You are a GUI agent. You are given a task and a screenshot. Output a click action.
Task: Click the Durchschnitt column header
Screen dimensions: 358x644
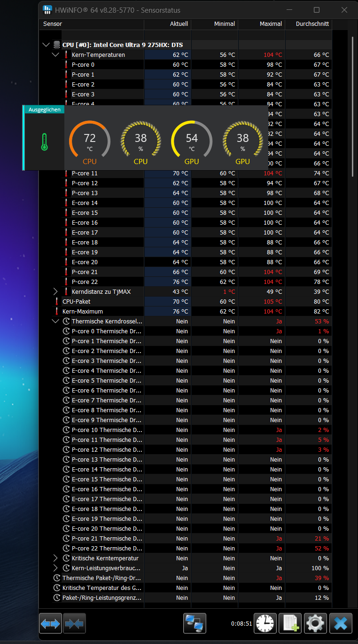[309, 24]
